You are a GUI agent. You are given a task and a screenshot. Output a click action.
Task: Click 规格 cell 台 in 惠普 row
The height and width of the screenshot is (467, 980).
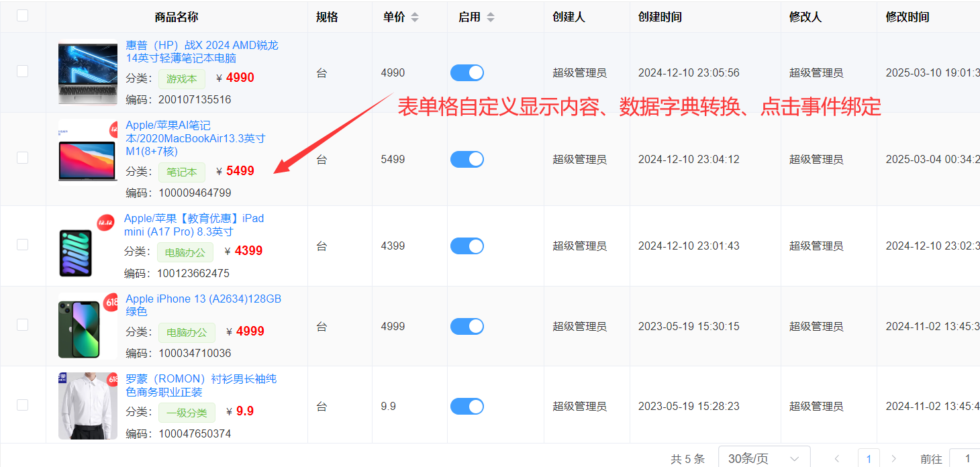pyautogui.click(x=322, y=73)
